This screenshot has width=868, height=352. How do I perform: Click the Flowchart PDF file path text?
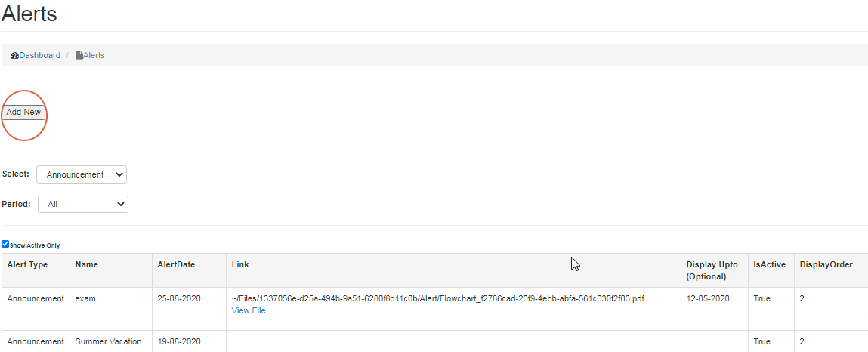click(x=437, y=298)
